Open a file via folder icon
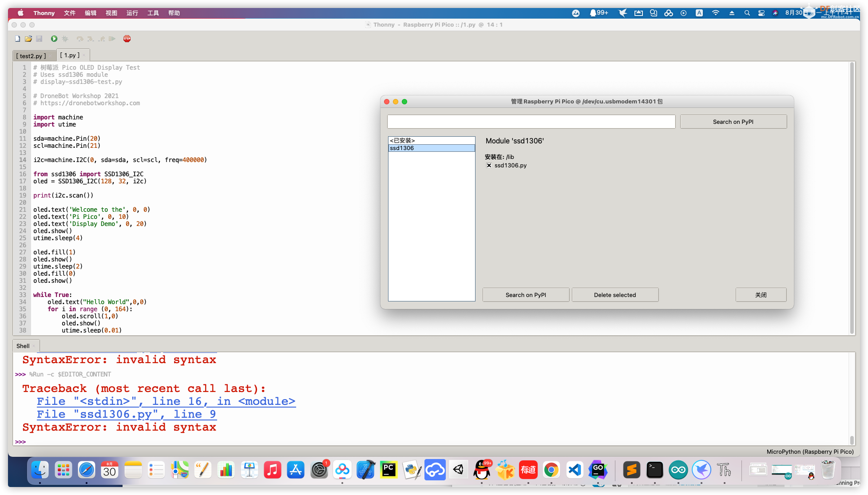This screenshot has height=495, width=868. [28, 39]
